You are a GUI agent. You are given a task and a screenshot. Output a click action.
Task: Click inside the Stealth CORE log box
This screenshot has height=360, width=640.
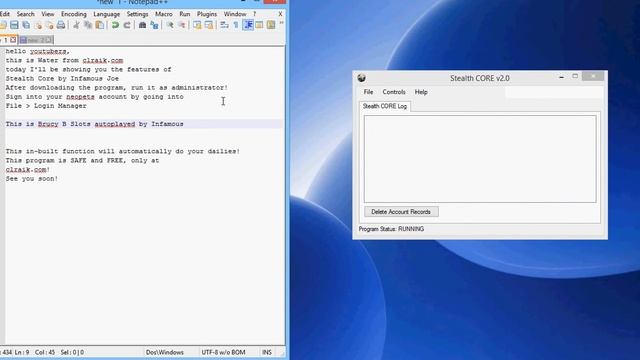[480, 159]
